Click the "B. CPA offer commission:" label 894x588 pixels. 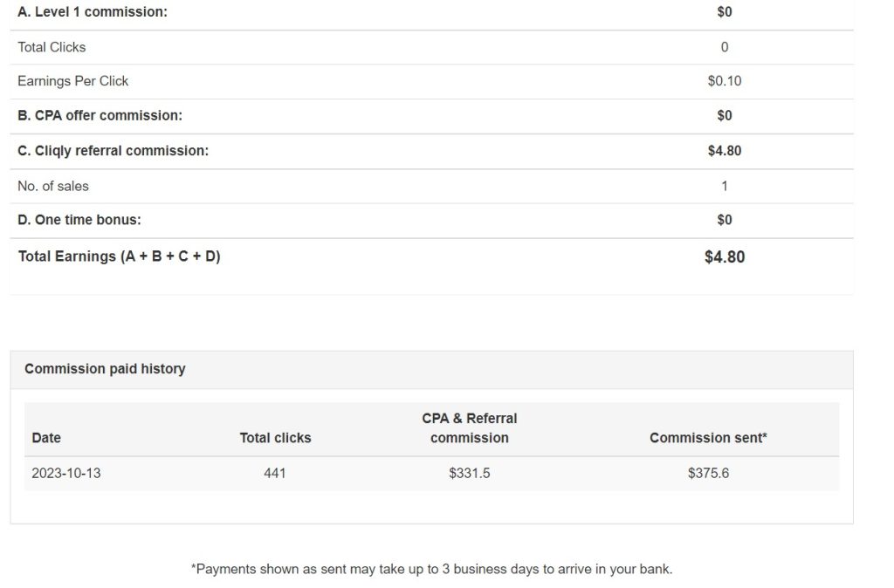(100, 115)
